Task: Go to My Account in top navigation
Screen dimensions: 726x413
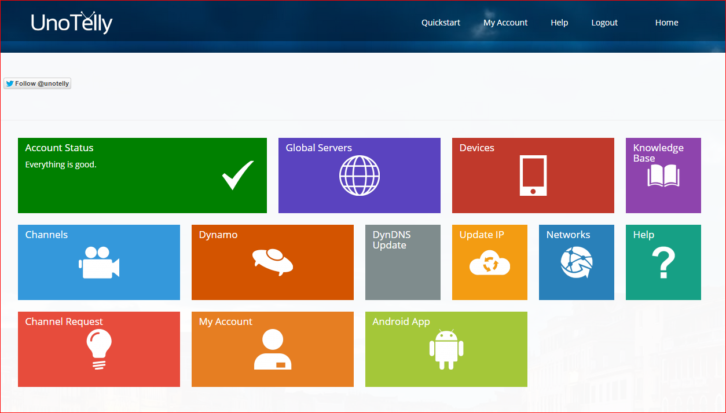Action: click(x=505, y=23)
